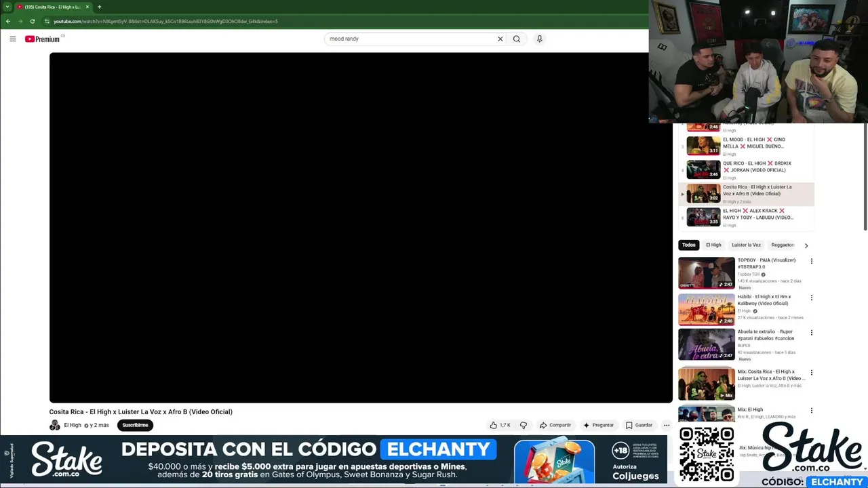The image size is (868, 488).
Task: Open the Mix: El High title
Action: click(750, 409)
